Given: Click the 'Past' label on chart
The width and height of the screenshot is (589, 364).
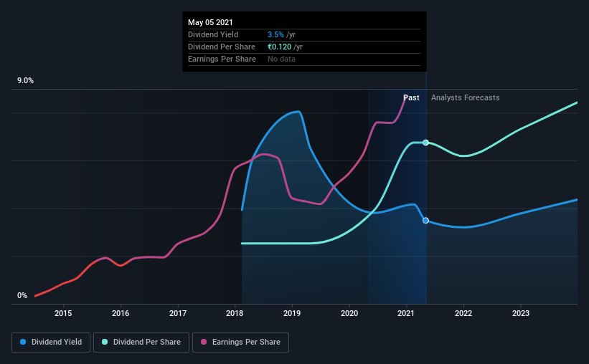Looking at the screenshot, I should [411, 97].
